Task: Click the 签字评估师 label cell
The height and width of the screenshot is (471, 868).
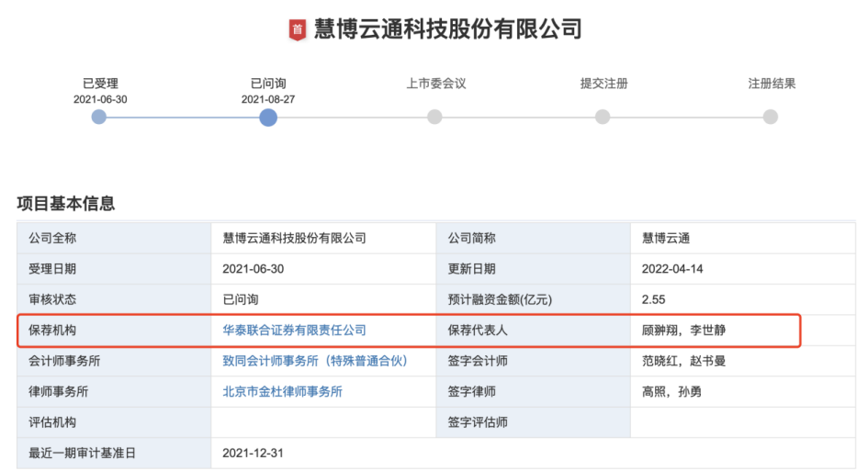Action: [533, 422]
